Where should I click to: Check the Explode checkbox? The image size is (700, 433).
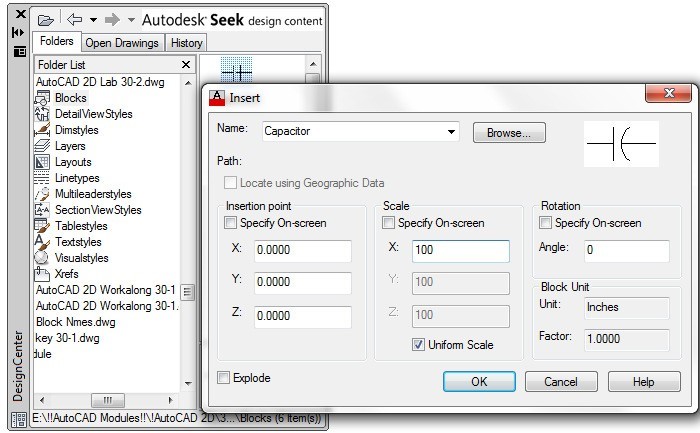point(224,378)
